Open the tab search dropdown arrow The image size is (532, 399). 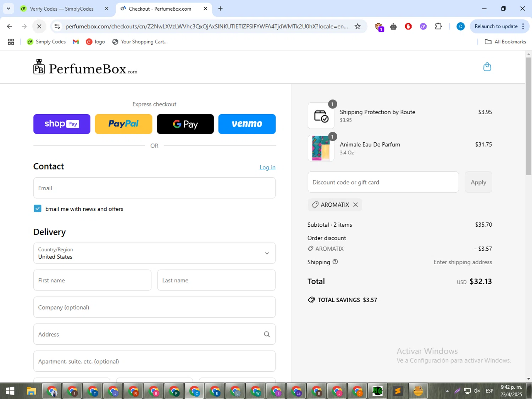9,9
